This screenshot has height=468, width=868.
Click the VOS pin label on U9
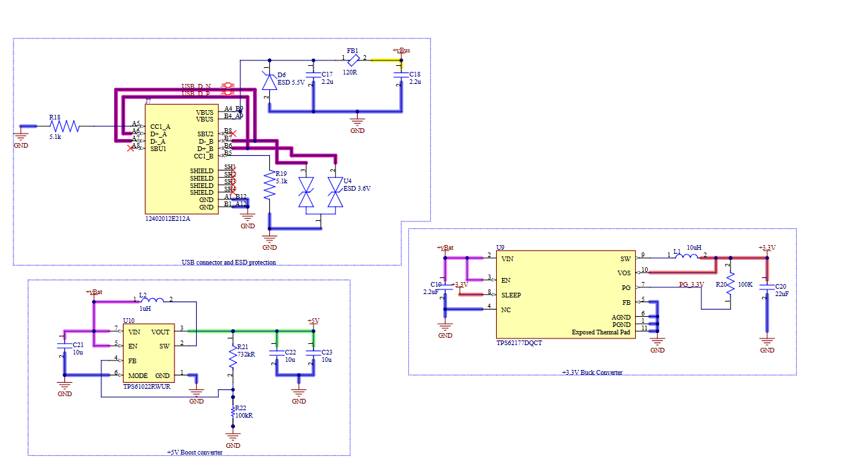(624, 273)
